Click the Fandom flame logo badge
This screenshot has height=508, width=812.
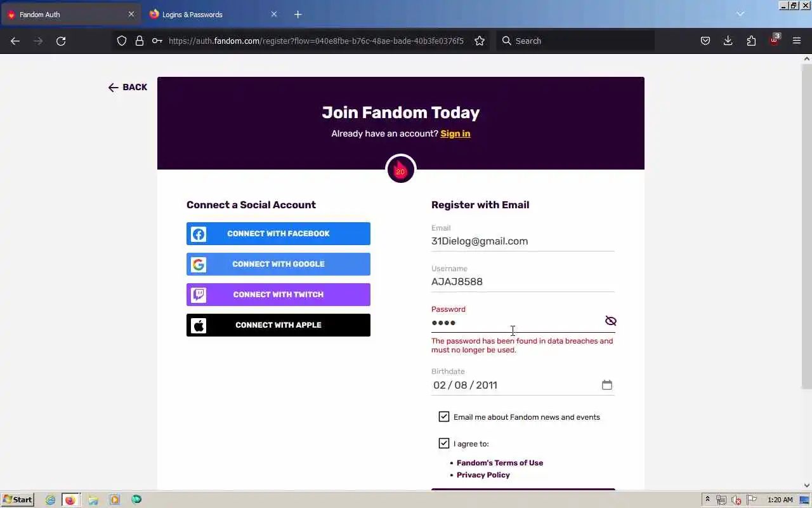click(x=400, y=170)
